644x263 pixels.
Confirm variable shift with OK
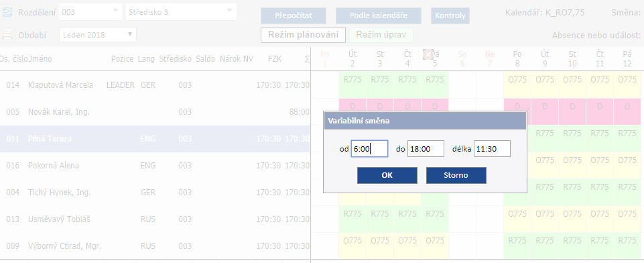coord(387,175)
